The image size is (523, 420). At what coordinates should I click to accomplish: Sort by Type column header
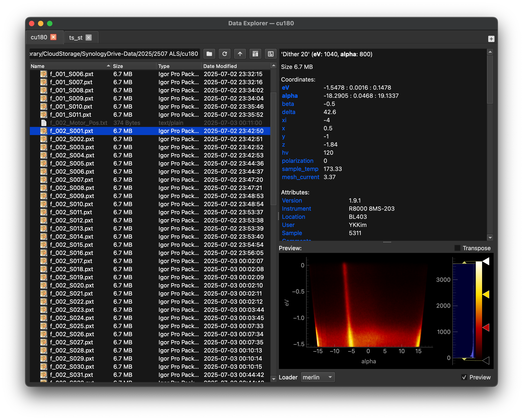click(179, 66)
